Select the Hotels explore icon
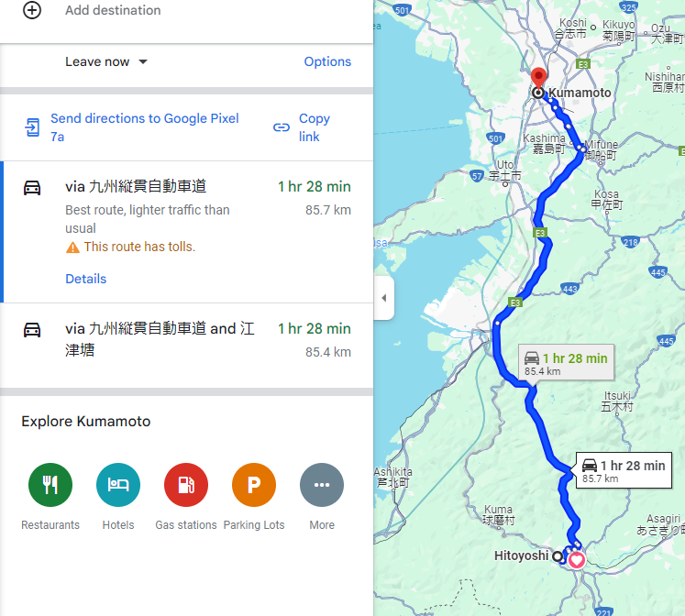This screenshot has height=616, width=685. [x=118, y=485]
